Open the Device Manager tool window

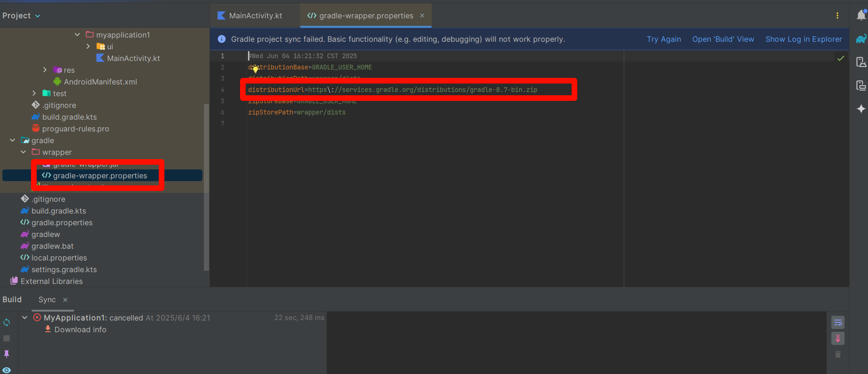click(x=861, y=62)
